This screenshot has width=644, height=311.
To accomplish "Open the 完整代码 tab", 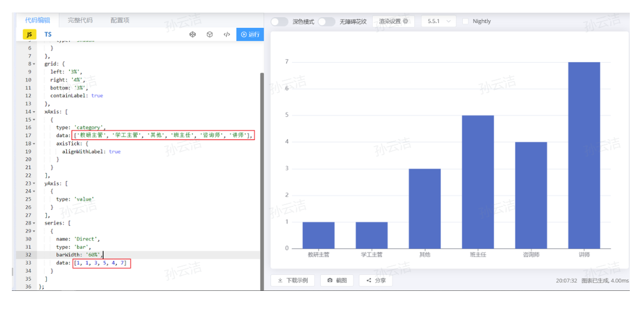I will tap(80, 20).
